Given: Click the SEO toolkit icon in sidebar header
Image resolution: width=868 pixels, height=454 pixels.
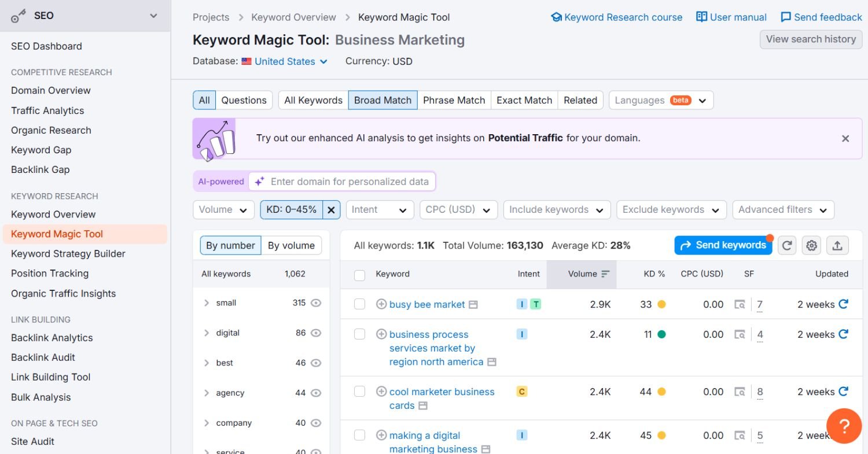Looking at the screenshot, I should 19,16.
